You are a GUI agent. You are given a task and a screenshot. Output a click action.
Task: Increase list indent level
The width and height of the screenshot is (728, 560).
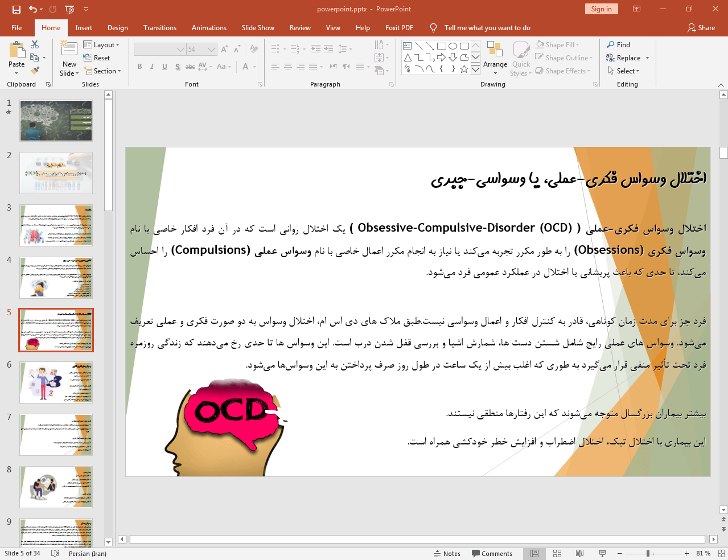point(328,49)
